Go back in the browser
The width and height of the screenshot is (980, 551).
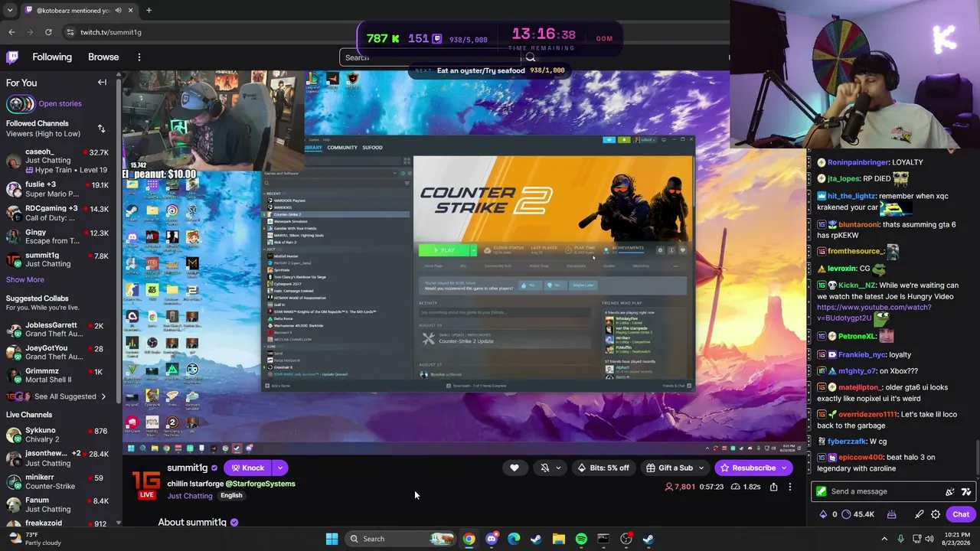(x=11, y=32)
